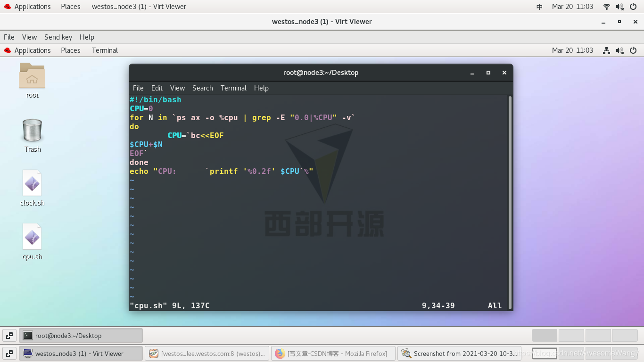644x362 pixels.
Task: Select the cpu.sh file icon
Action: click(32, 237)
